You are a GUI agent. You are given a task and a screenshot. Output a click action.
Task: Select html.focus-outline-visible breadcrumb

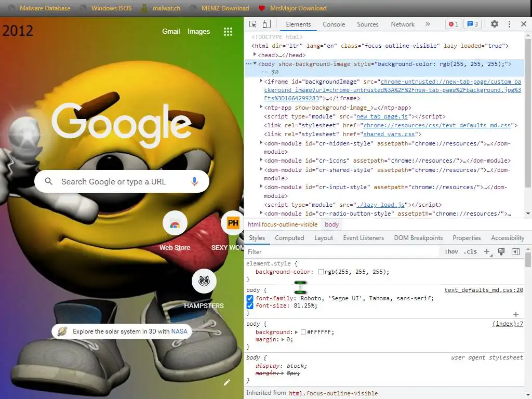pos(282,224)
